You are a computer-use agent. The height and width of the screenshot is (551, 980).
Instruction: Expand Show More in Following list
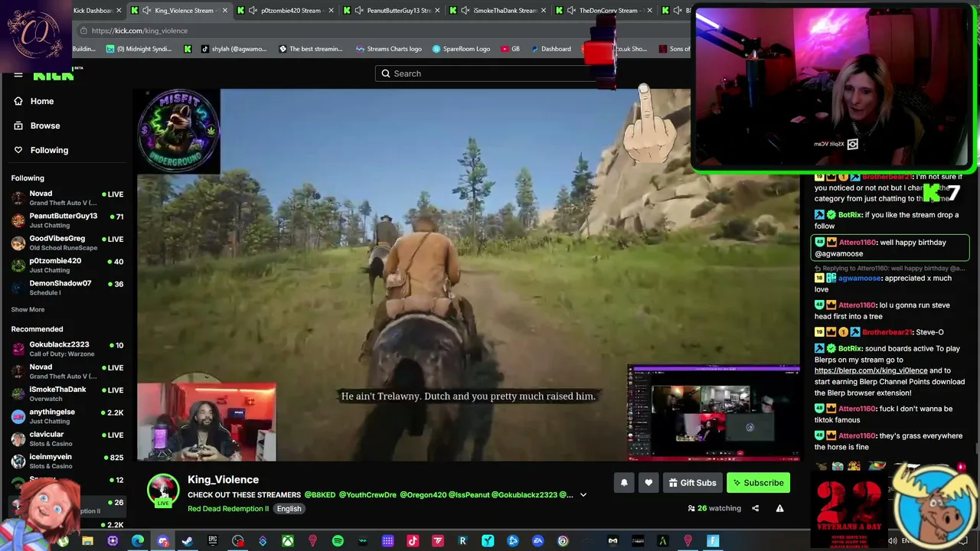(28, 309)
